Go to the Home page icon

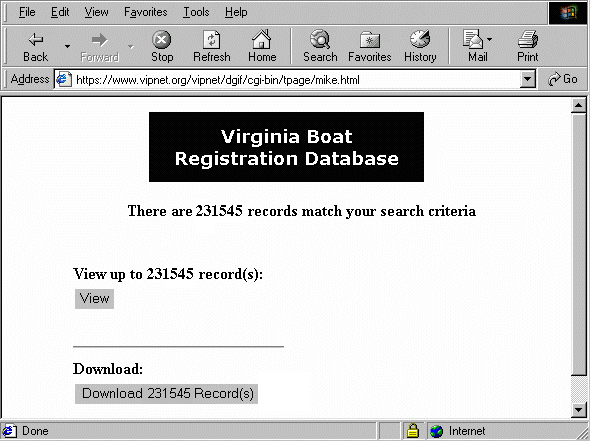(262, 46)
